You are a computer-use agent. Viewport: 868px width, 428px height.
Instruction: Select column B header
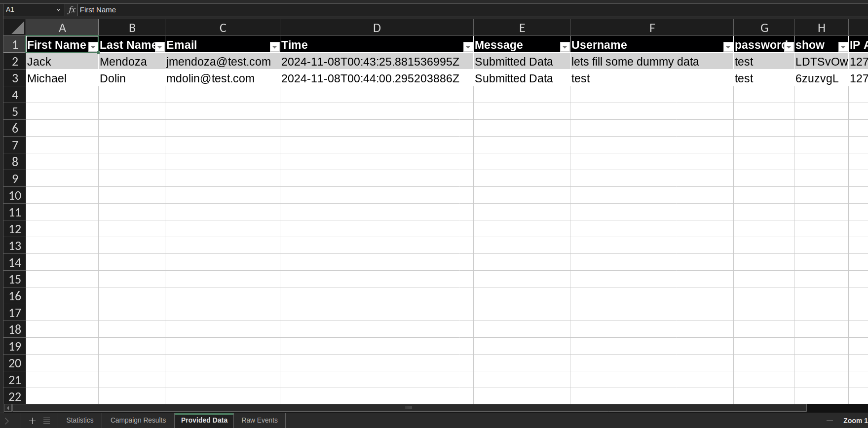pyautogui.click(x=132, y=28)
